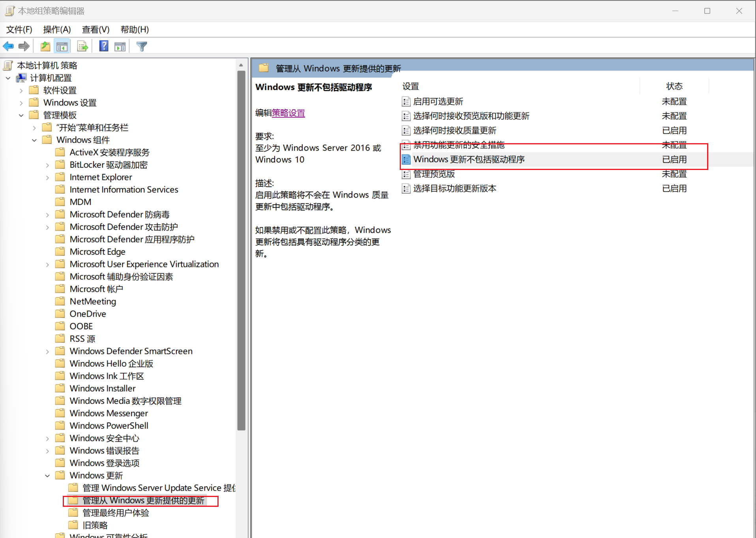756x538 pixels.
Task: Select the Microsoft 帐户 folder
Action: [96, 289]
